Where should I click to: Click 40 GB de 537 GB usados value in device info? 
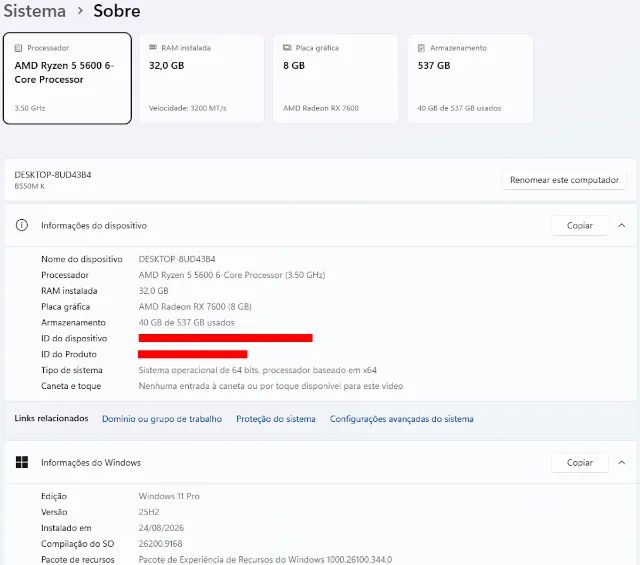(x=187, y=323)
